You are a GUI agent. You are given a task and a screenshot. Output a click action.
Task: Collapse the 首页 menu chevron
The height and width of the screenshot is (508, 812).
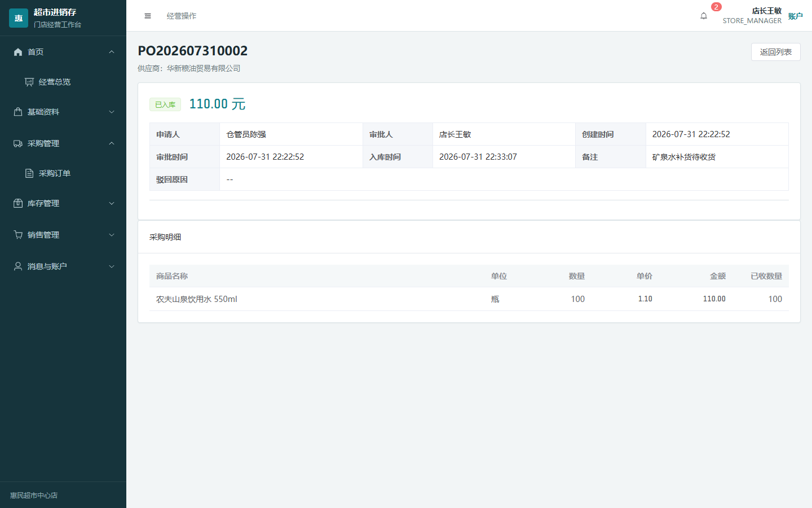tap(112, 52)
